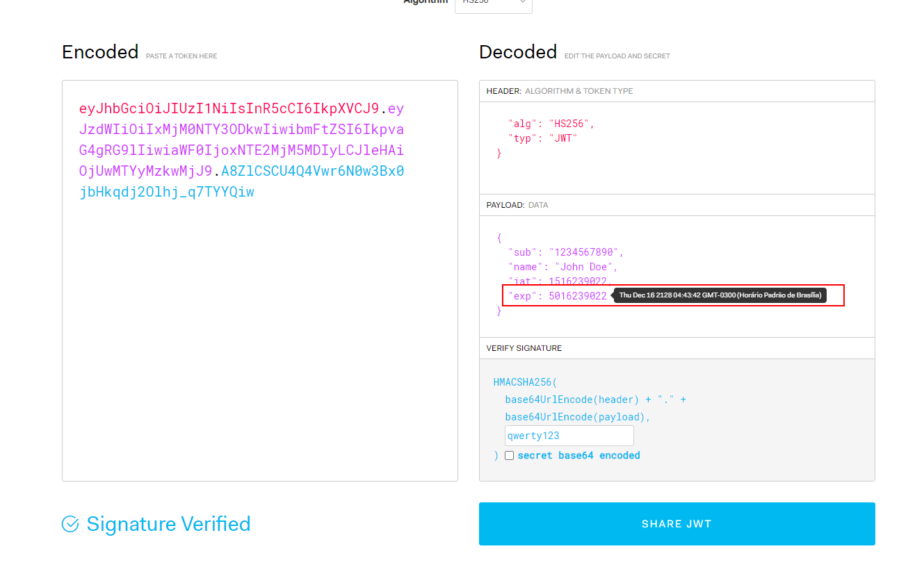Viewport: 924px width, 567px height.
Task: Click the Signature Verified text
Action: pyautogui.click(x=168, y=524)
